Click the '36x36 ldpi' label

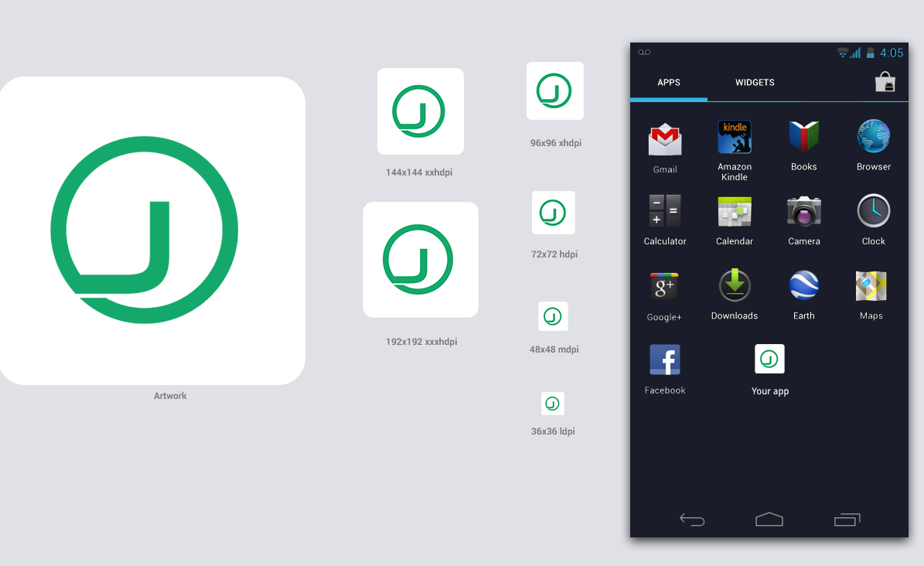(x=553, y=431)
